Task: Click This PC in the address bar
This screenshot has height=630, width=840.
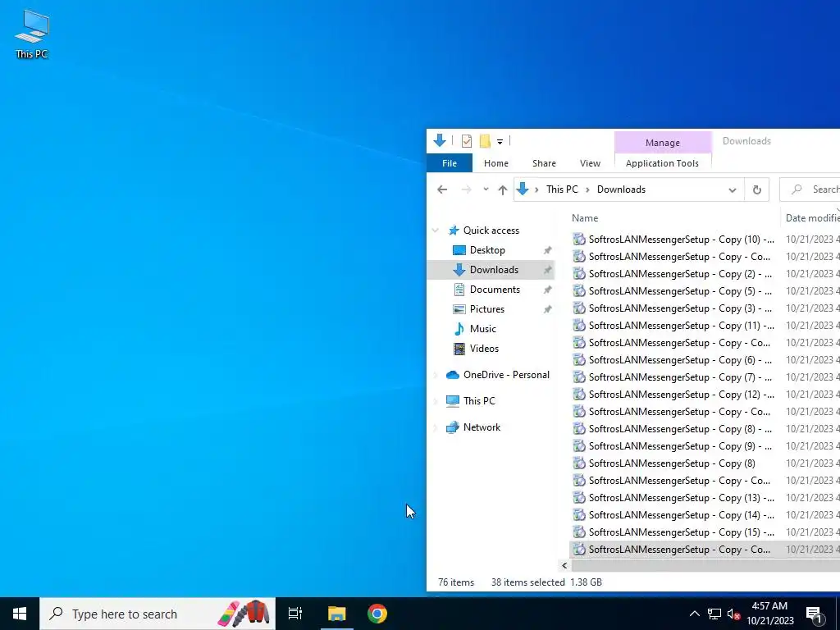Action: point(562,189)
